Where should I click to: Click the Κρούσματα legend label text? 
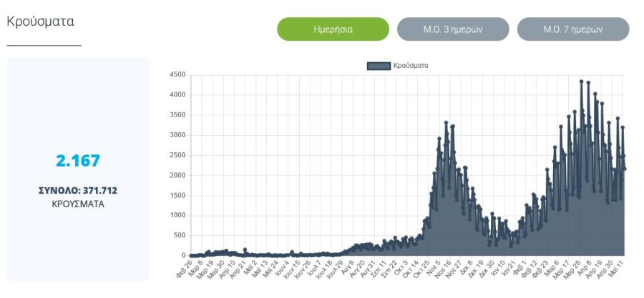411,66
